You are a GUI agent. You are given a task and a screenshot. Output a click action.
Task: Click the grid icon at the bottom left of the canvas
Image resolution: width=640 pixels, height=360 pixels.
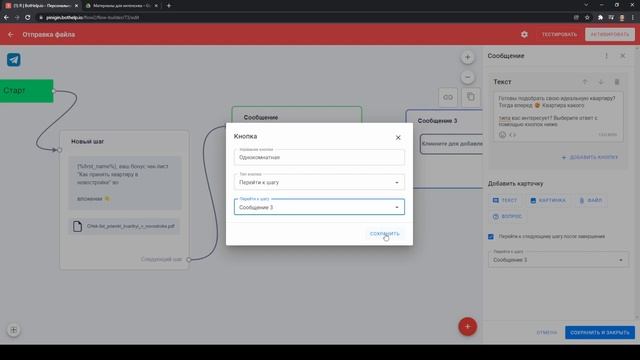coord(13,330)
